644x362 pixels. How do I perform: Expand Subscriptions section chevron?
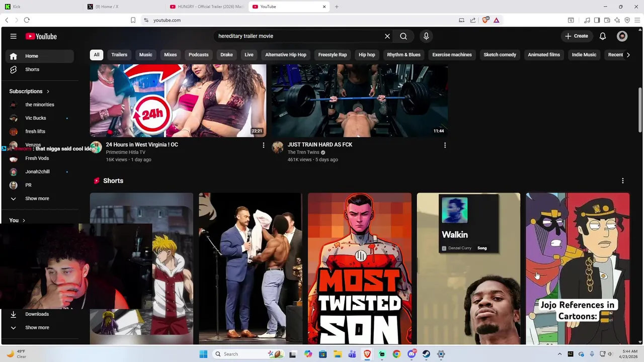[48, 92]
